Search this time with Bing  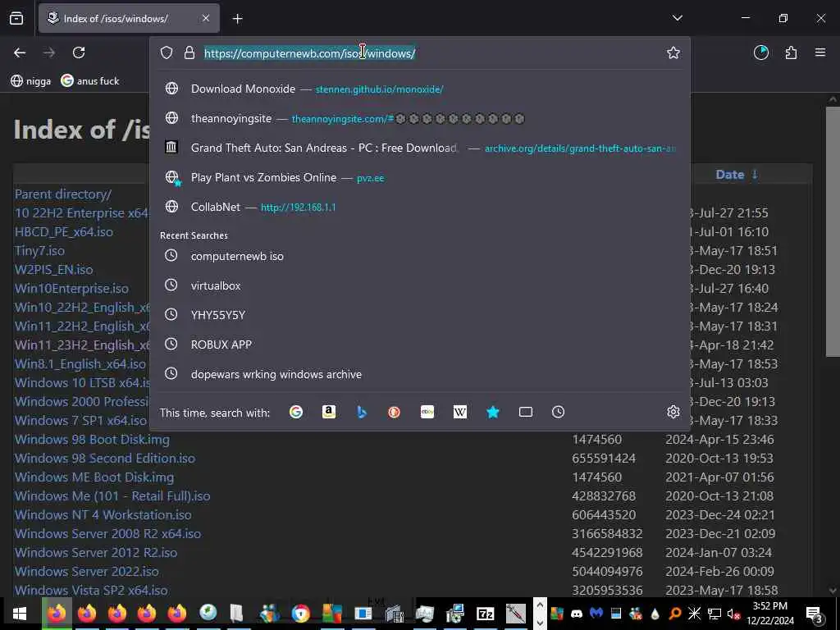tap(362, 412)
